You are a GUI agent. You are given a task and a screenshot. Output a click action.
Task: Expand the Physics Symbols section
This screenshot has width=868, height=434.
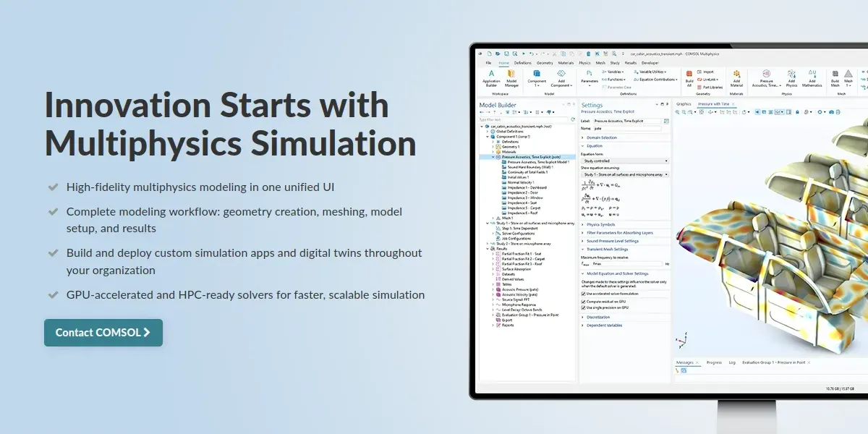[x=600, y=225]
